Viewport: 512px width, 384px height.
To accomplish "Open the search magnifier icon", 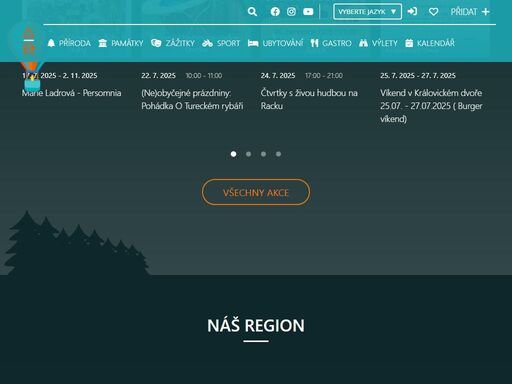I will tap(252, 12).
